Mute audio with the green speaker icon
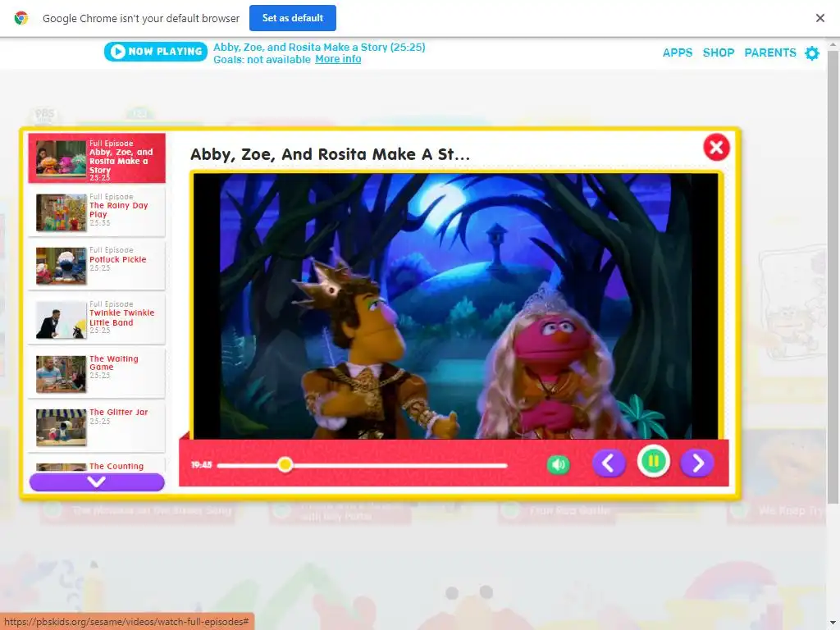This screenshot has width=840, height=630. [558, 464]
